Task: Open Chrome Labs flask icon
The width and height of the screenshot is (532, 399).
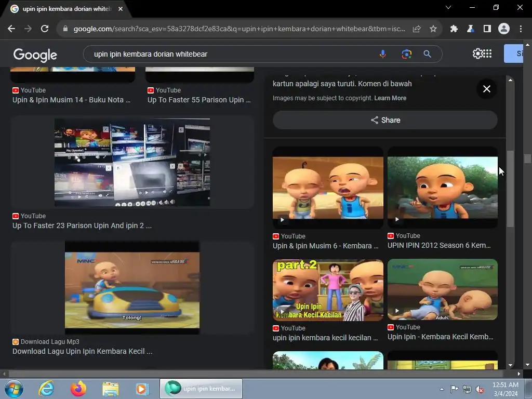Action: click(470, 29)
